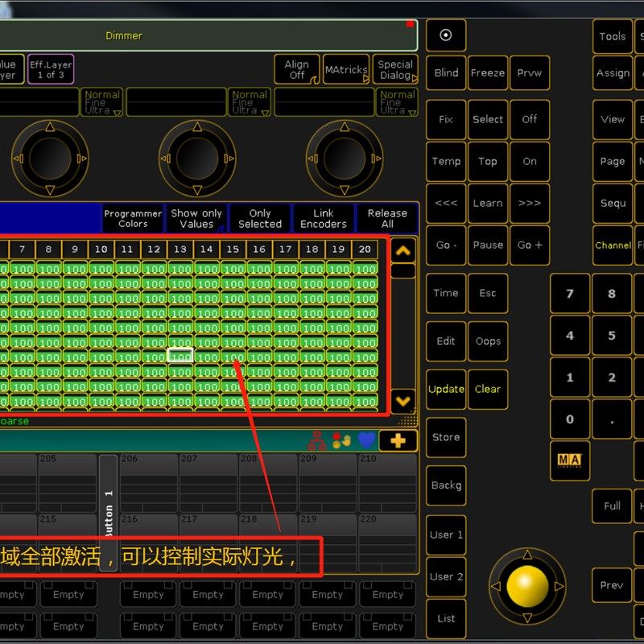Click the colored dots icon beside the heart
The height and width of the screenshot is (644, 644).
click(341, 440)
